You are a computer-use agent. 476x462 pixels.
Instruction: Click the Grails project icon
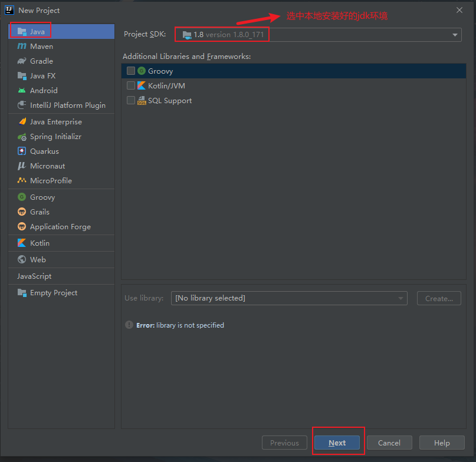[22, 212]
